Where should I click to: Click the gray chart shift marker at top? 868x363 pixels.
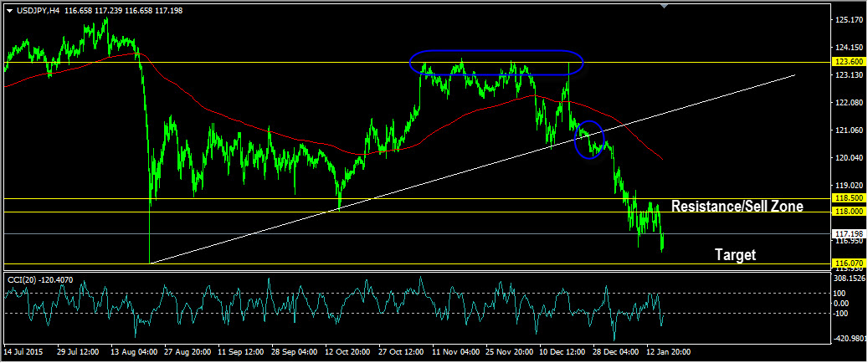point(665,6)
